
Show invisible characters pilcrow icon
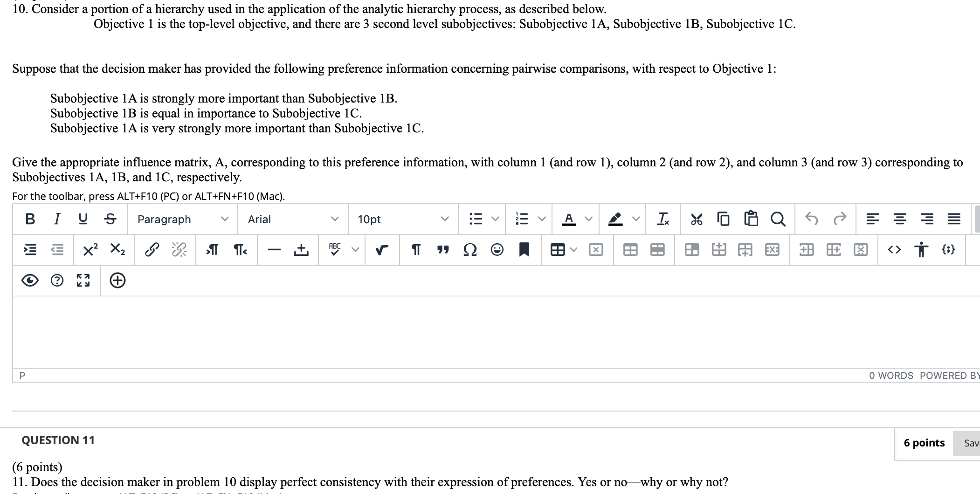tap(416, 250)
